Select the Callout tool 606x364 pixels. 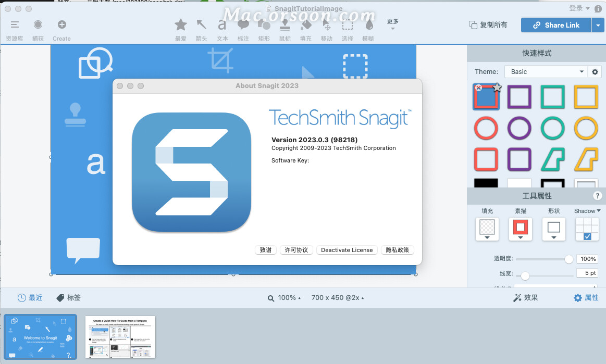243,24
